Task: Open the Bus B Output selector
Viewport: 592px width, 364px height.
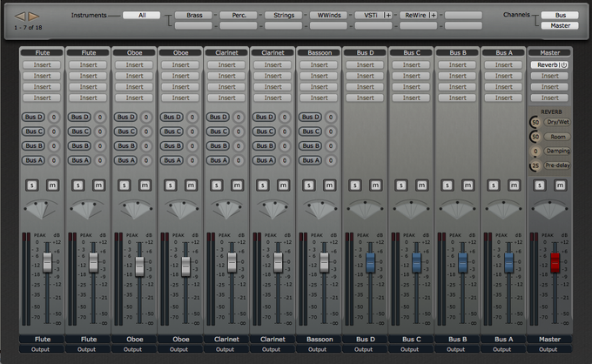Action: (x=457, y=349)
